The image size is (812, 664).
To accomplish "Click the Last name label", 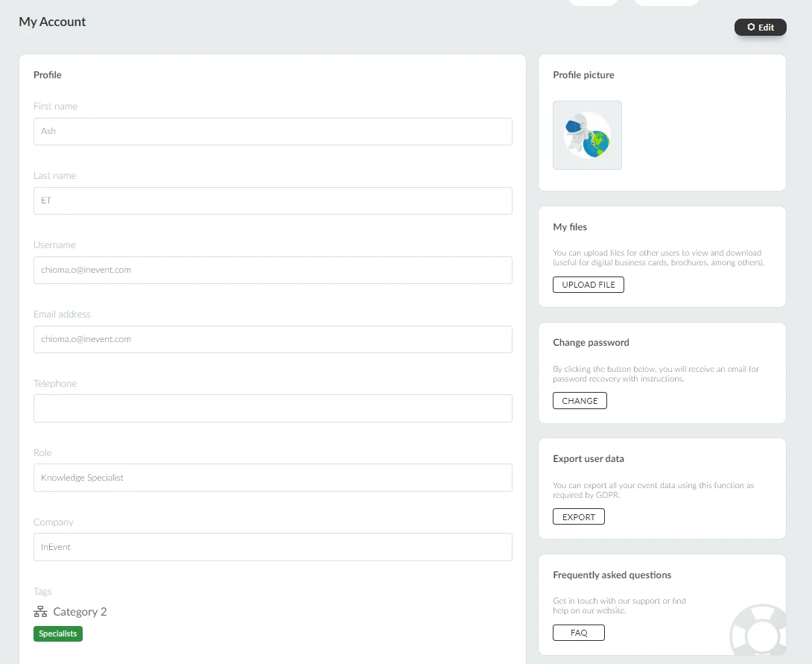I will pyautogui.click(x=55, y=176).
